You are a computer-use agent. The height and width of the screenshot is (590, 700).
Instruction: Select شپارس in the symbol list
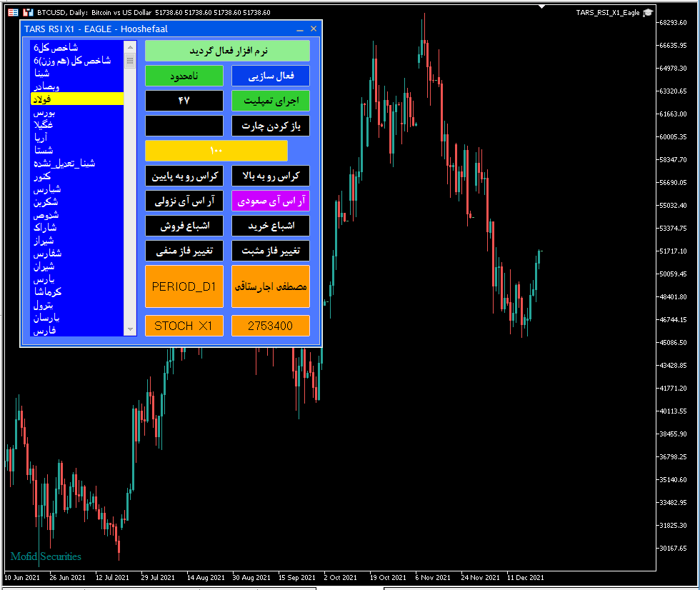[x=77, y=189]
